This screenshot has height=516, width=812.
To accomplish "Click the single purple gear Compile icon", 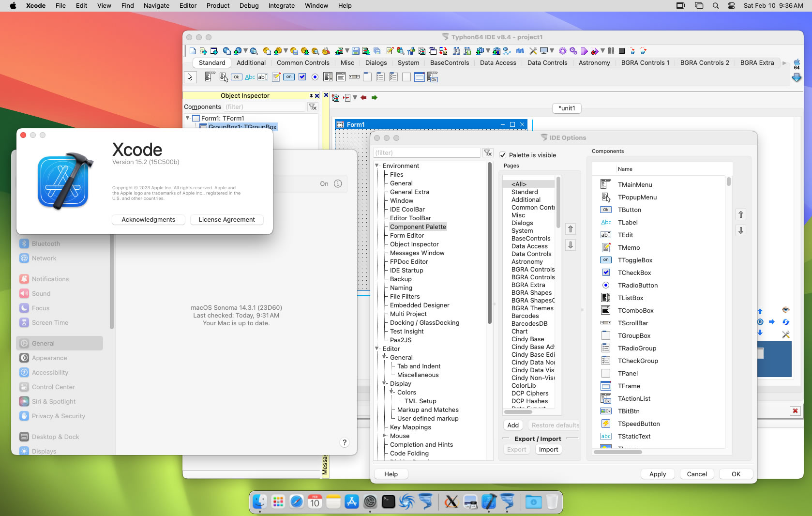I will coord(562,51).
